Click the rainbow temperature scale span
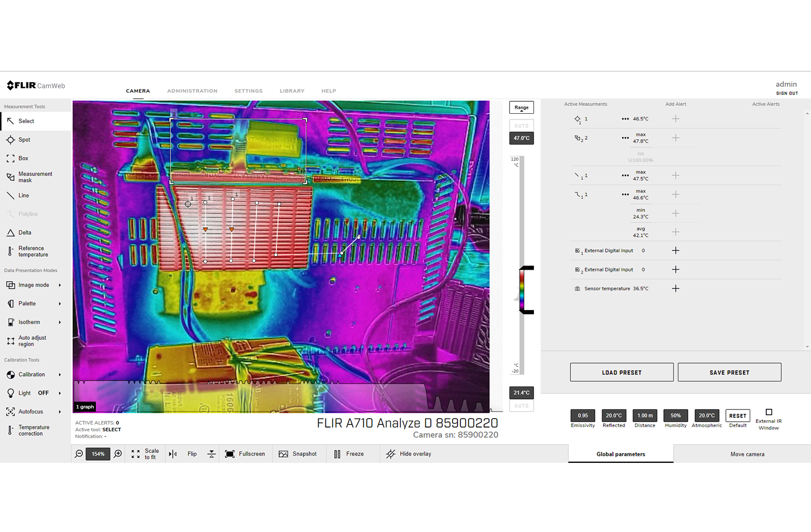 click(x=522, y=290)
